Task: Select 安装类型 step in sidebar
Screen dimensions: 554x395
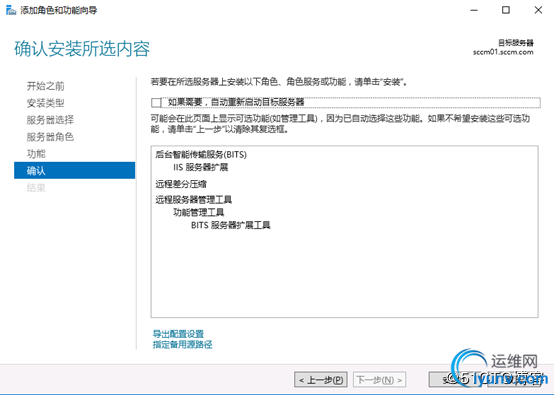Action: pyautogui.click(x=46, y=103)
